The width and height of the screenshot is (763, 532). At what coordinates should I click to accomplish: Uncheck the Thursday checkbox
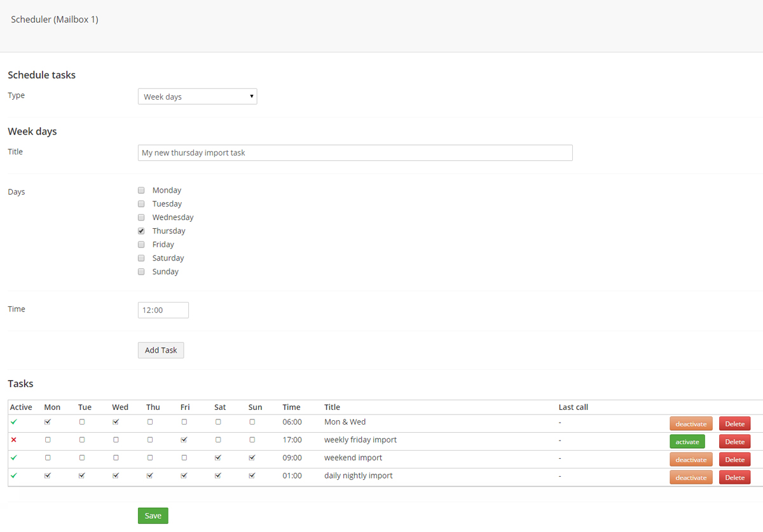pyautogui.click(x=141, y=231)
